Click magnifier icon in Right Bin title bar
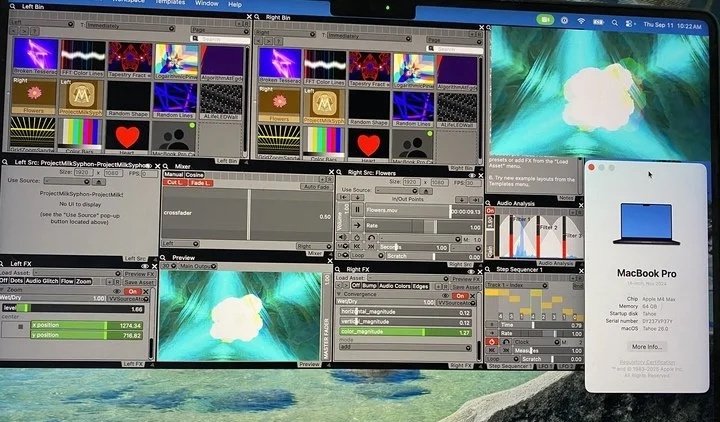The width and height of the screenshot is (720, 422). (x=257, y=17)
